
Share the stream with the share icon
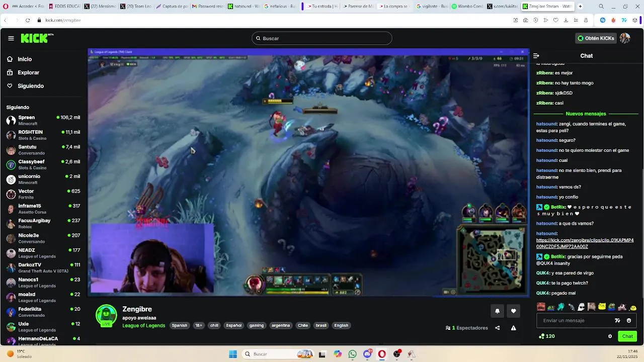[x=498, y=328]
